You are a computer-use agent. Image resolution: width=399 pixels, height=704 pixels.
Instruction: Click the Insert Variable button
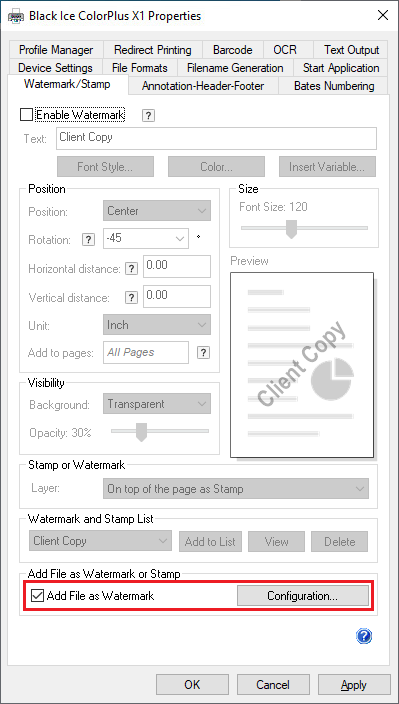click(327, 167)
